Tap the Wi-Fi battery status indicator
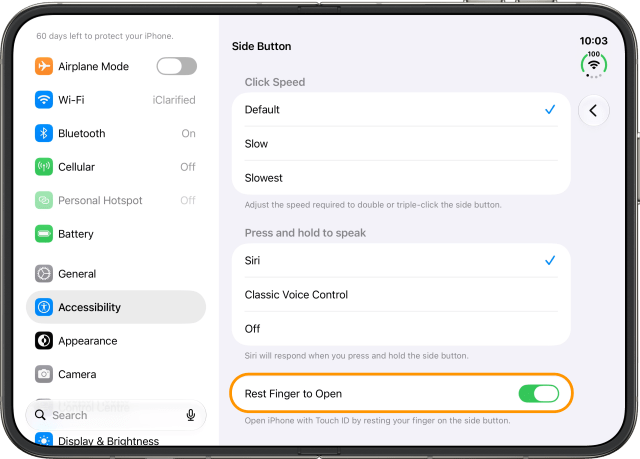The image size is (640, 459). 594,64
